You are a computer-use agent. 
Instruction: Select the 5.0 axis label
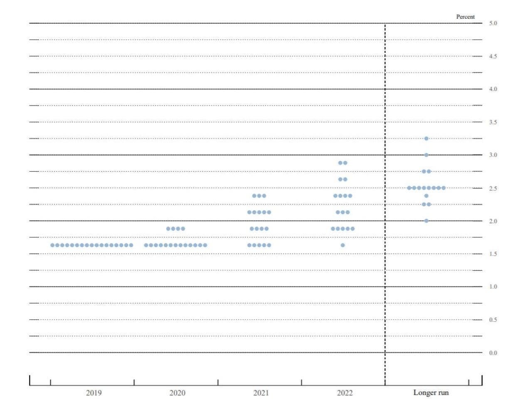point(493,23)
